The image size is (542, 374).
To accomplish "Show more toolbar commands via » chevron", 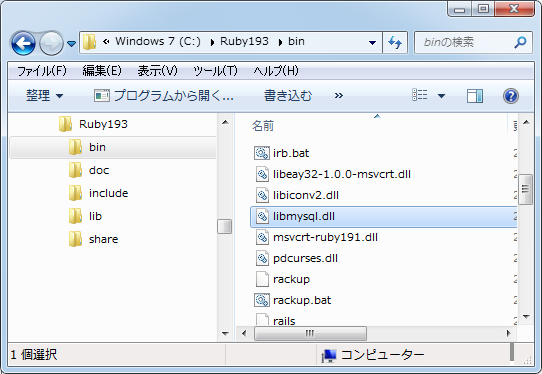I will 339,96.
